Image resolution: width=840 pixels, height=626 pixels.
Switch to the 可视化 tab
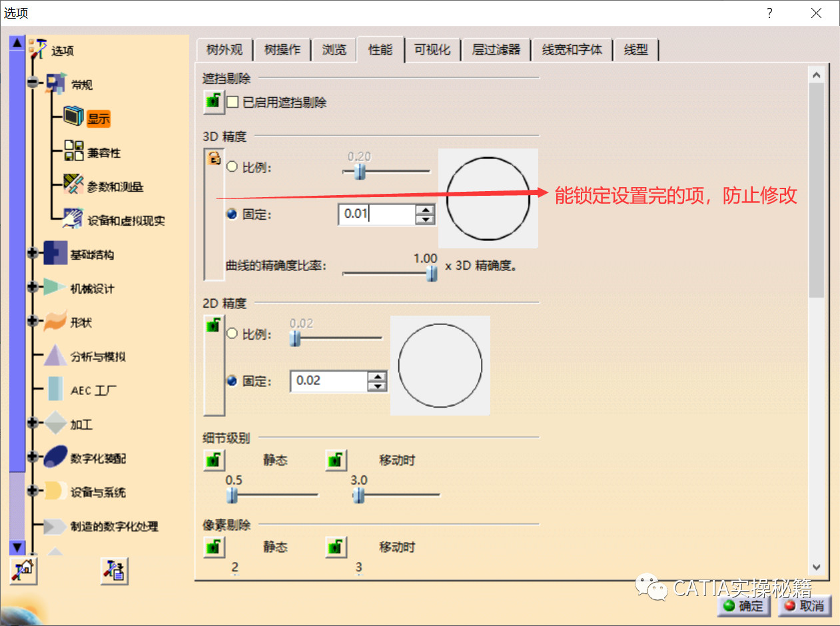click(432, 49)
